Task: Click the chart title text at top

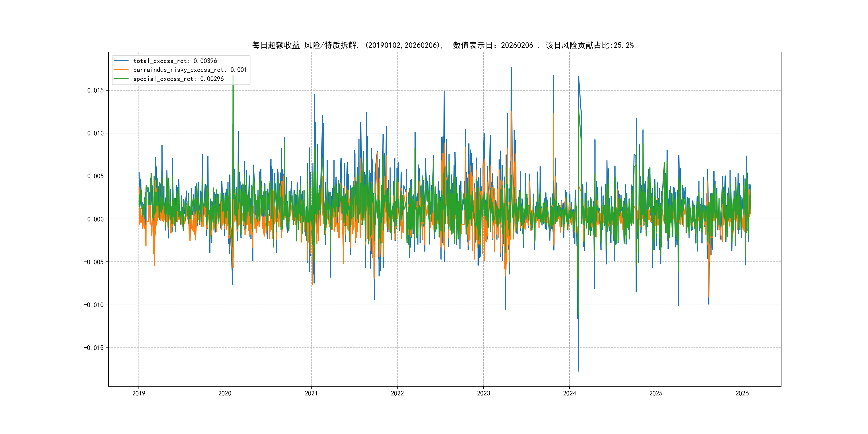Action: click(x=442, y=45)
